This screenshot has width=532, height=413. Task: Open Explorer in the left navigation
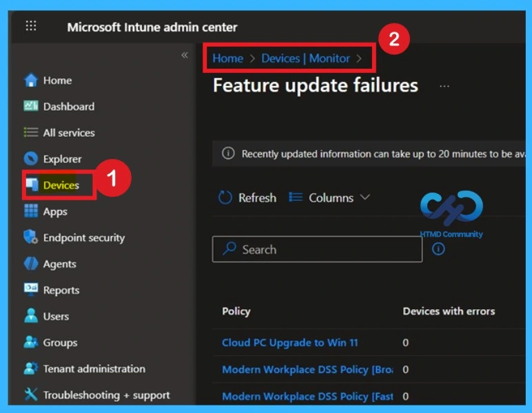point(63,159)
